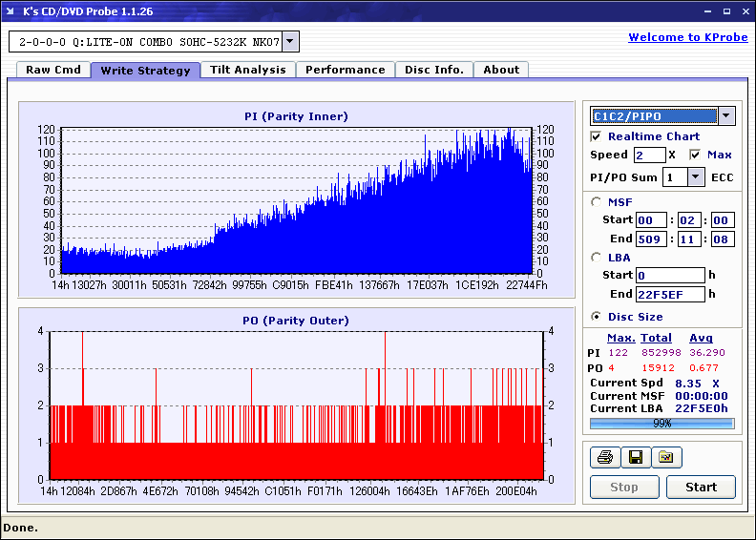The width and height of the screenshot is (756, 540).
Task: Click the floppy disk save icon
Action: [x=635, y=458]
